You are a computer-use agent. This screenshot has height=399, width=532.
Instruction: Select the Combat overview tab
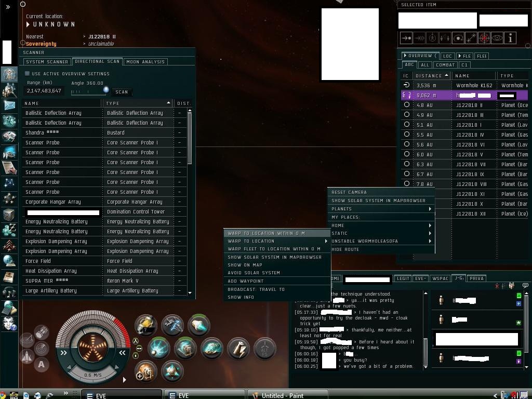[445, 65]
